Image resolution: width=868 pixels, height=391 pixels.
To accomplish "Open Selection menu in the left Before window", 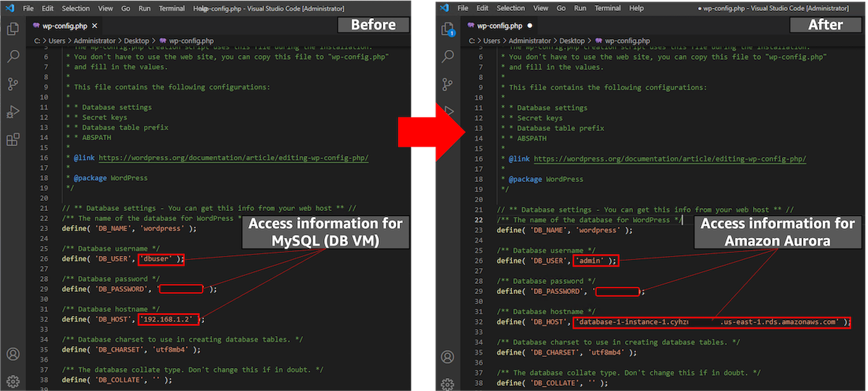I will coord(76,8).
